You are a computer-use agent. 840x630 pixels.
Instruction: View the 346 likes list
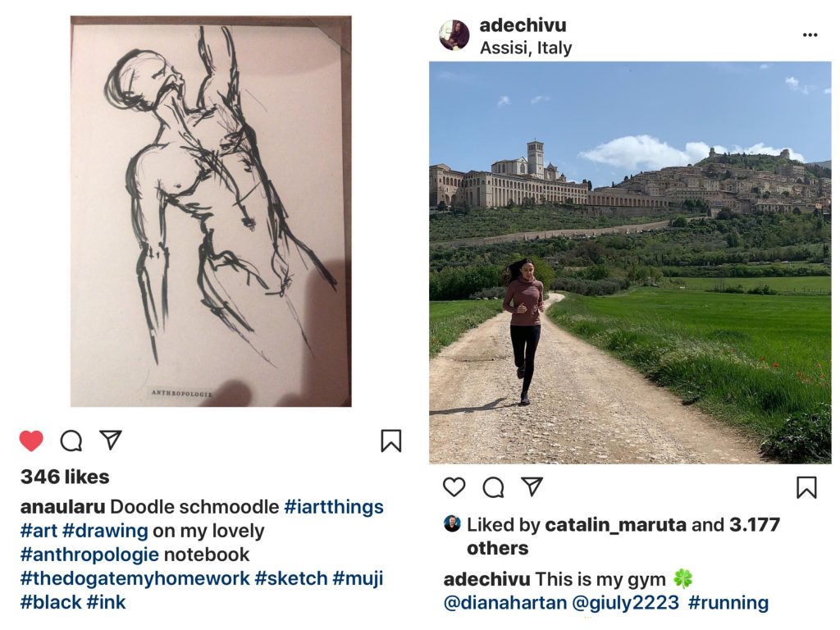click(65, 477)
